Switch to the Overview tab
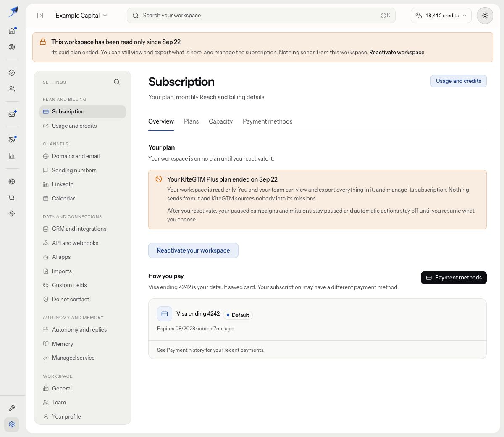 161,121
